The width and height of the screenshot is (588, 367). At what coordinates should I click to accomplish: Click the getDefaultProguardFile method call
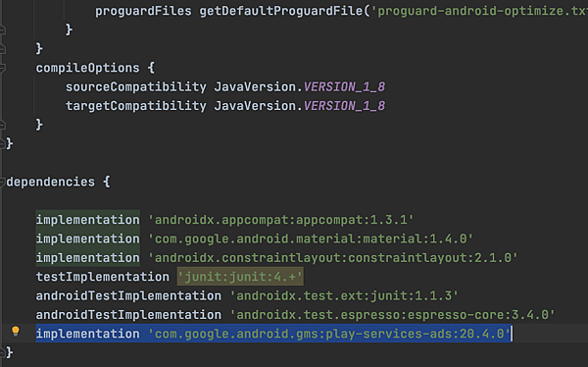click(281, 11)
